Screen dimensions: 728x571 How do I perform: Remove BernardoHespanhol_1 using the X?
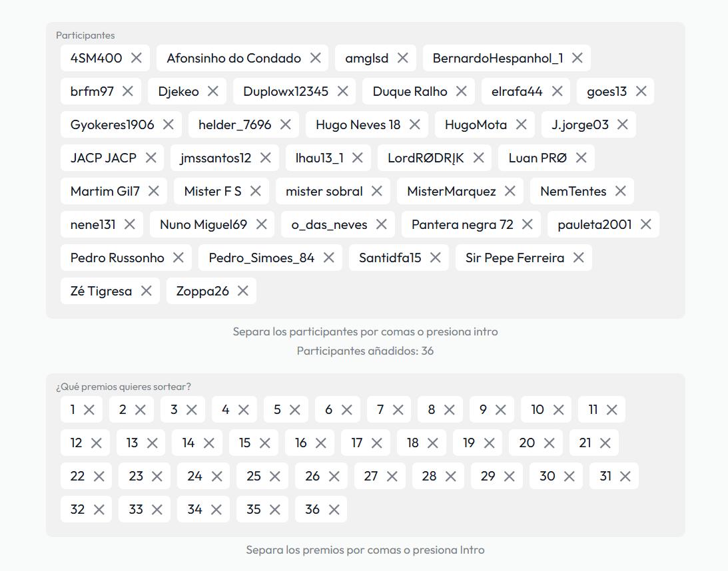coord(577,58)
